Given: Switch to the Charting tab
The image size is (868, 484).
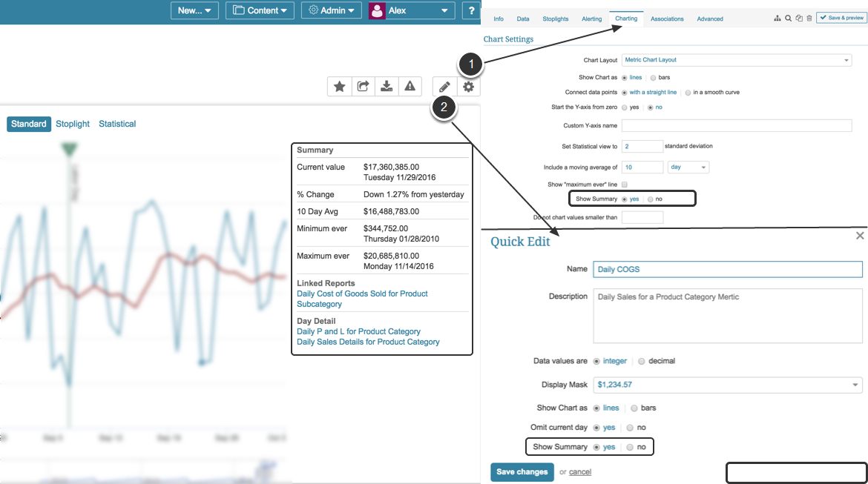Looking at the screenshot, I should coord(626,19).
